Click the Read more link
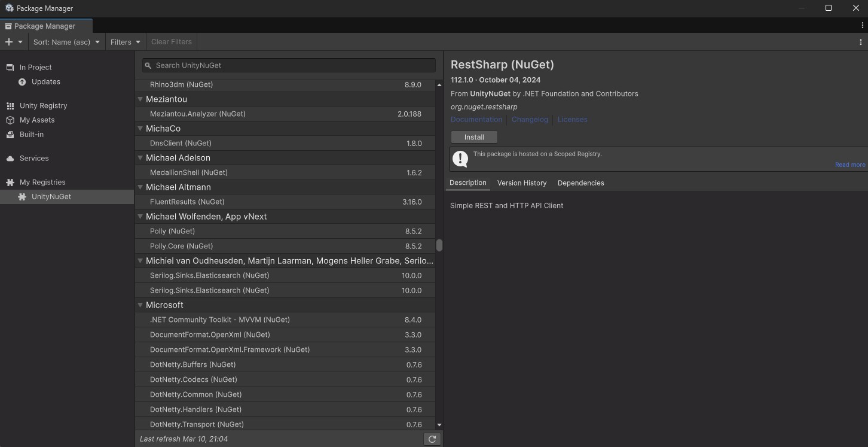This screenshot has width=868, height=447. 849,165
